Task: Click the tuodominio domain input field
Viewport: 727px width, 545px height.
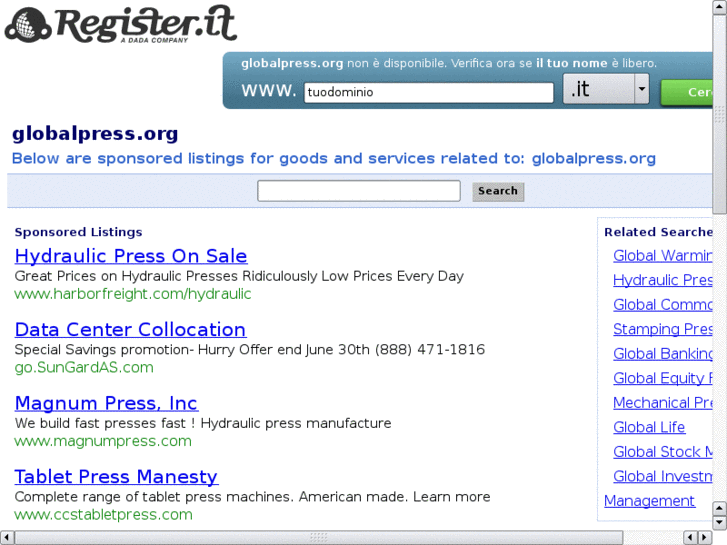Action: [x=429, y=92]
